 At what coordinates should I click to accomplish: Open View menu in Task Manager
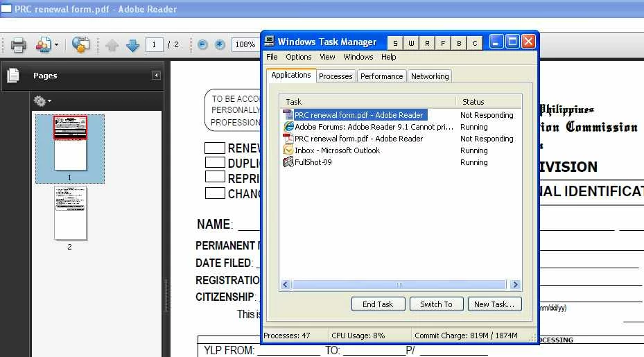tap(327, 57)
